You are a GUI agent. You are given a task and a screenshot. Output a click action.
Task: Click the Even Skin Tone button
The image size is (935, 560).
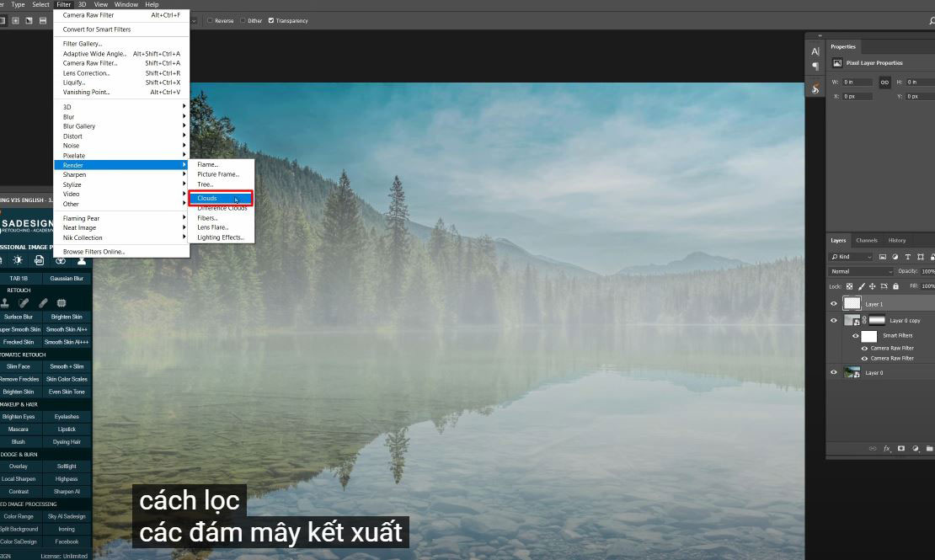pos(67,392)
